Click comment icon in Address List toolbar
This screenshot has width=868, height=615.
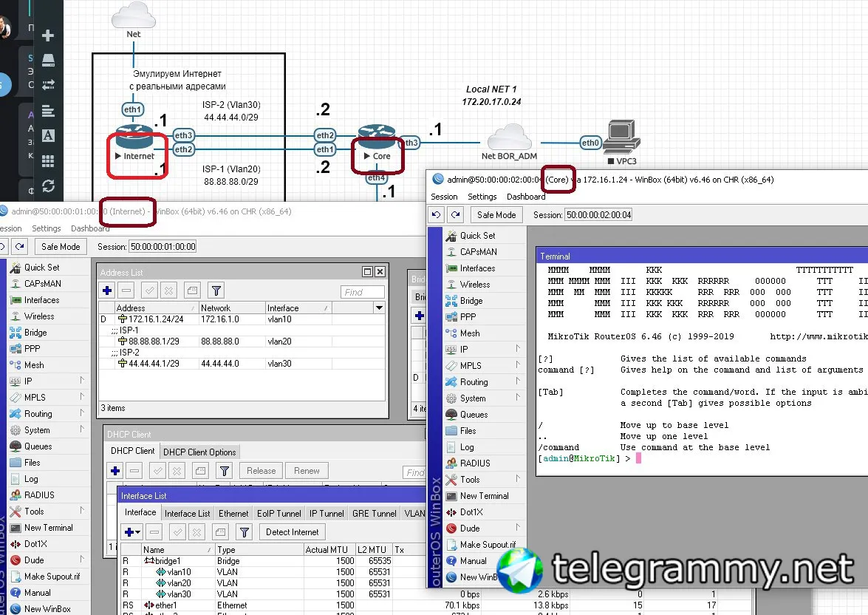tap(193, 290)
